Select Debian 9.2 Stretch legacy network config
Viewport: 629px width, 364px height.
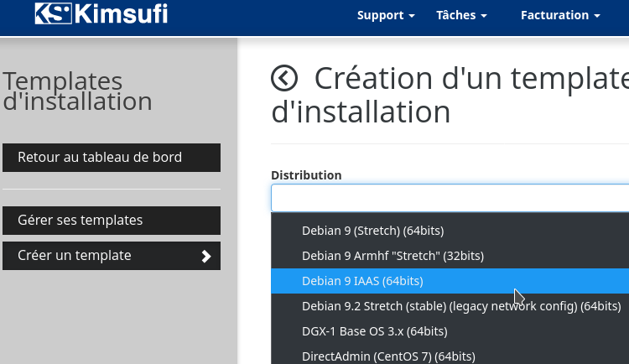(x=450, y=306)
